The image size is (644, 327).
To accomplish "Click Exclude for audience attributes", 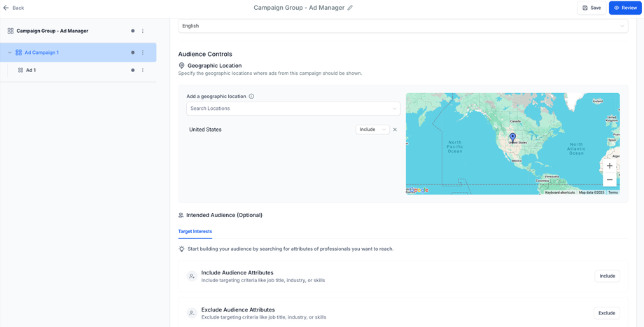I will point(606,313).
